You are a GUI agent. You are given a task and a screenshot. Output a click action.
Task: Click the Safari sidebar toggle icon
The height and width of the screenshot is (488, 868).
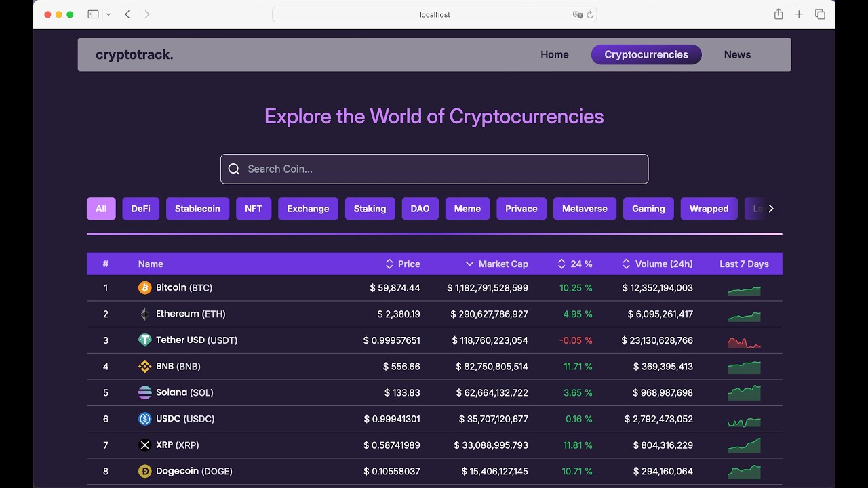[x=94, y=14]
